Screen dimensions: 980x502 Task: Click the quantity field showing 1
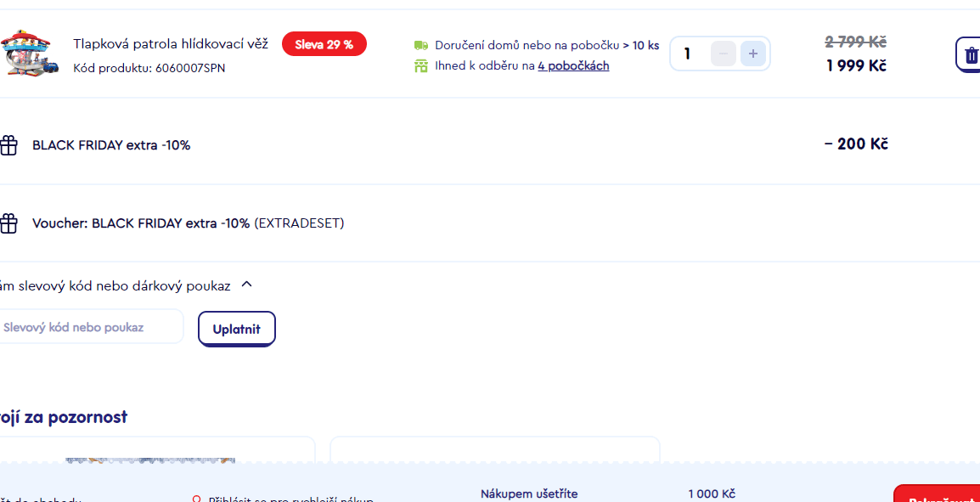click(689, 54)
